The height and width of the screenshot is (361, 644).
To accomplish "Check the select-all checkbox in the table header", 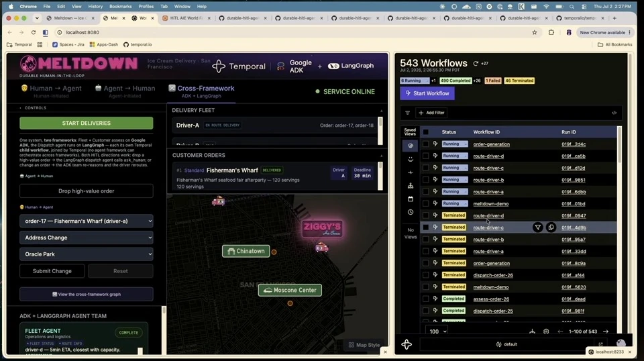I will (426, 132).
